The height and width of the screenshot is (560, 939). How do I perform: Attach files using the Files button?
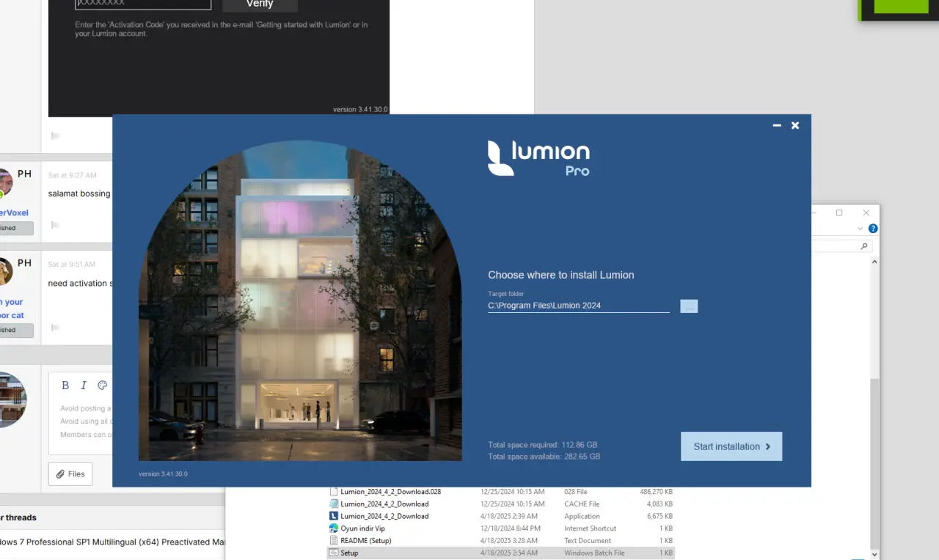[x=70, y=474]
